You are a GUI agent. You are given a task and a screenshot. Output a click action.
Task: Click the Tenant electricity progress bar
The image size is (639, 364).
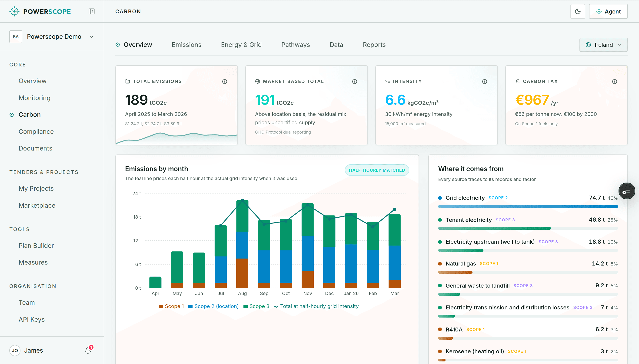[x=528, y=228]
